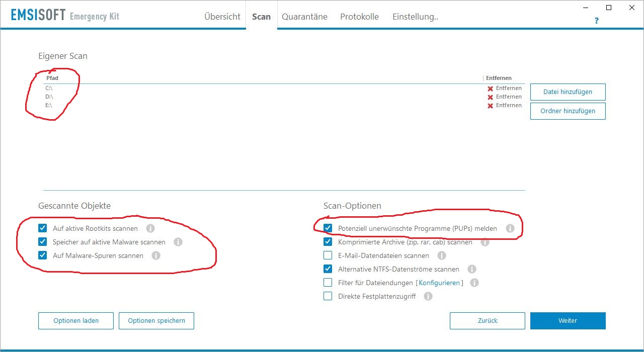
Task: Switch to the Übersicht tab
Action: tap(222, 17)
